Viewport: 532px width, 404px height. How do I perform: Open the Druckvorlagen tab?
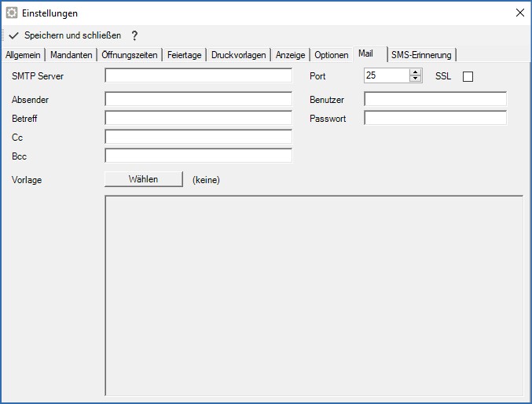[x=239, y=55]
